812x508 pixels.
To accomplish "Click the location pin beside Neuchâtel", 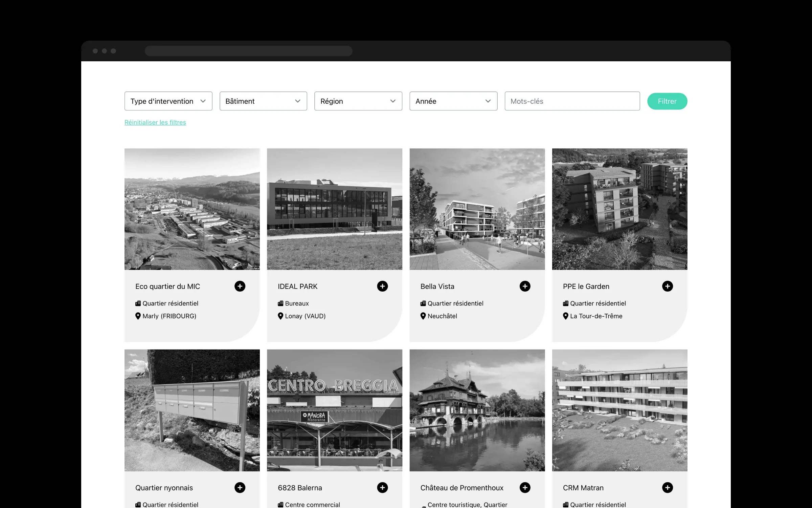I will [x=423, y=316].
